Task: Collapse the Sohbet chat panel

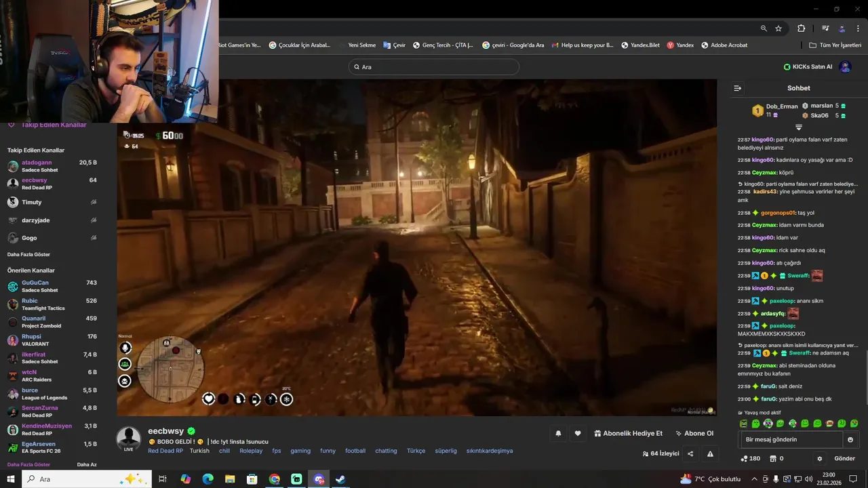Action: [738, 88]
